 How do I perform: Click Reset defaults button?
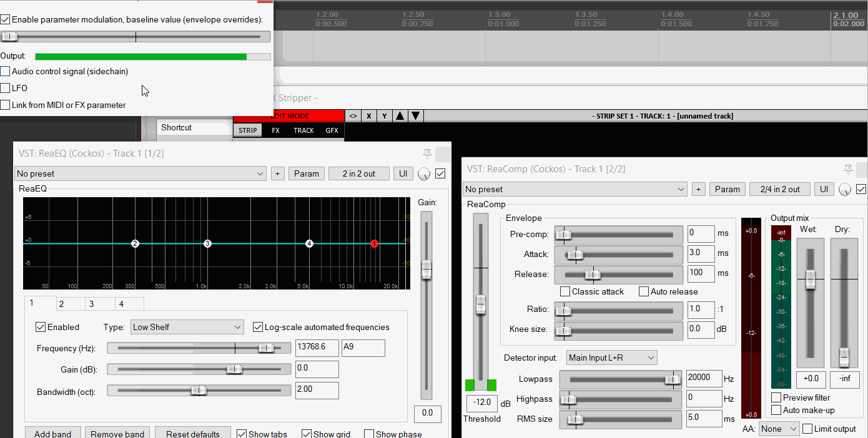193,433
